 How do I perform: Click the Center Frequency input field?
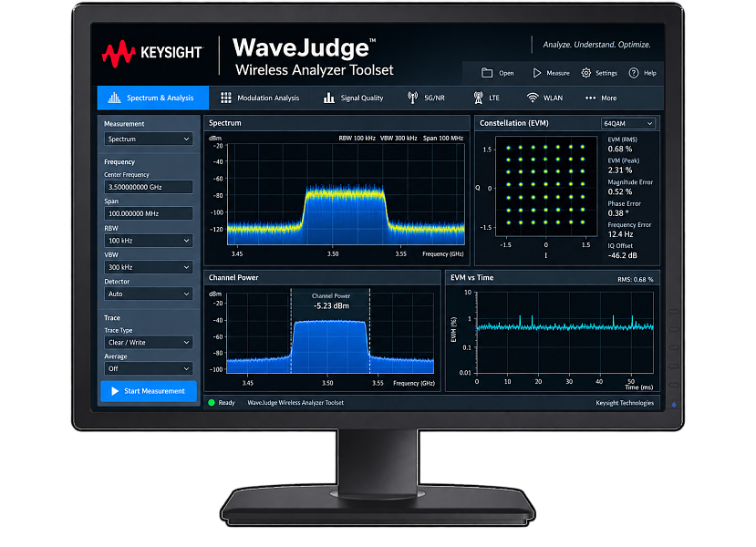pyautogui.click(x=149, y=187)
